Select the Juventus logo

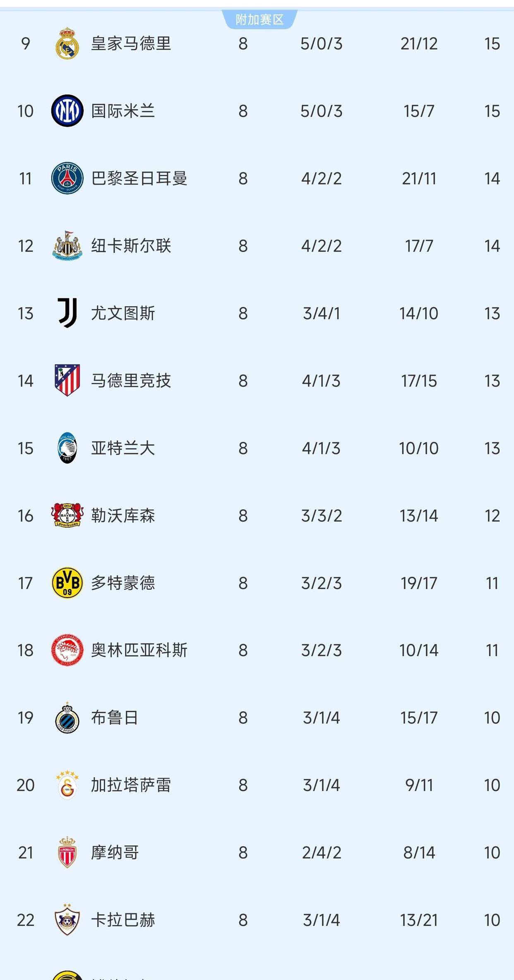click(x=67, y=313)
